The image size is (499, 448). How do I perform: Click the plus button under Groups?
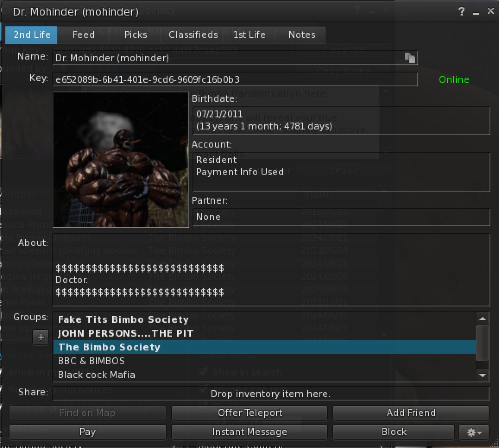41,337
